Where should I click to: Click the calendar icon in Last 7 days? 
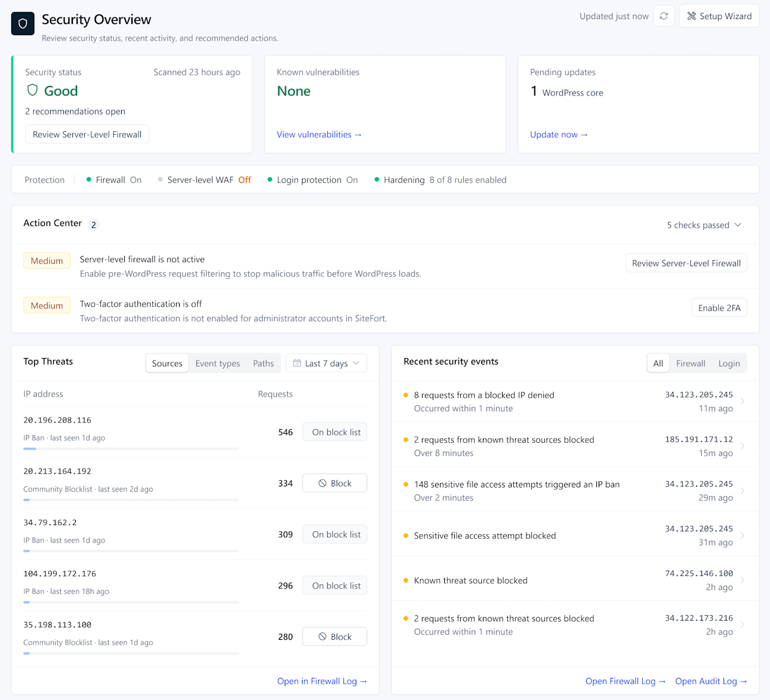pyautogui.click(x=297, y=363)
